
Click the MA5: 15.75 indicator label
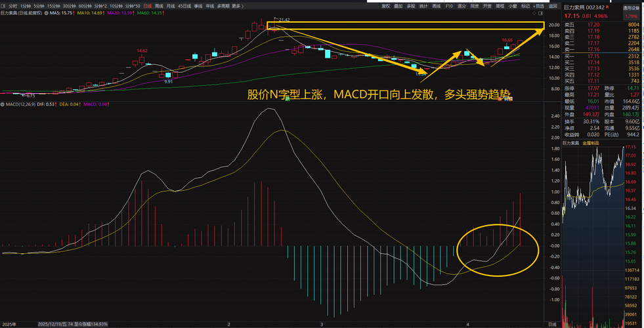[x=62, y=13]
